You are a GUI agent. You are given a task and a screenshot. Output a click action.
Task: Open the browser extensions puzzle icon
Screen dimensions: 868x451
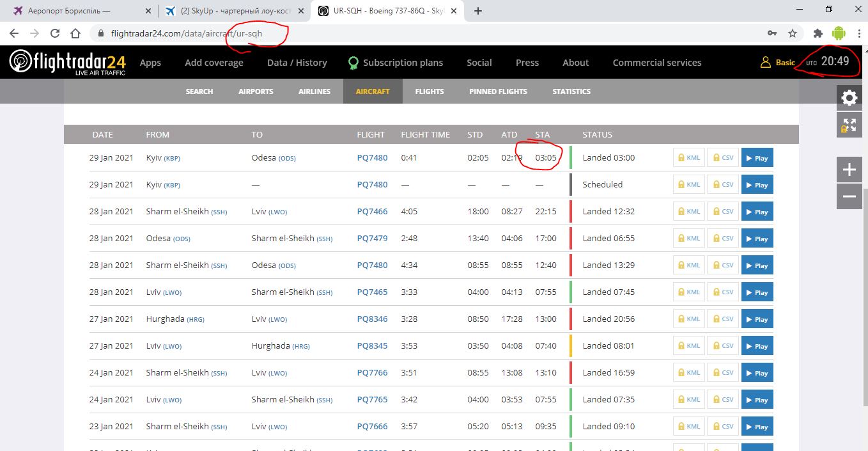pyautogui.click(x=818, y=33)
